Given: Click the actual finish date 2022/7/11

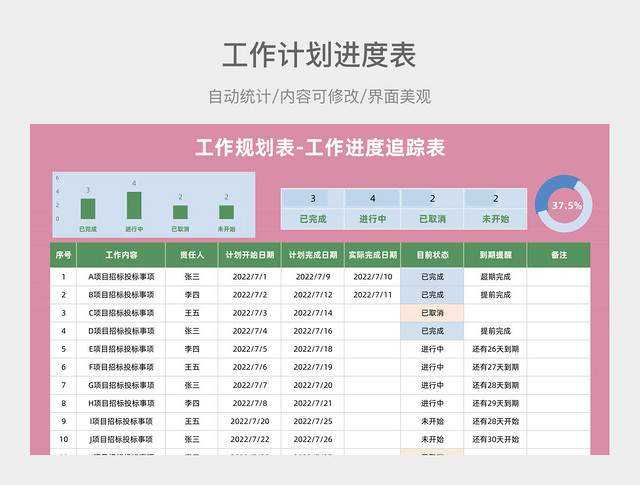Looking at the screenshot, I should (373, 295).
